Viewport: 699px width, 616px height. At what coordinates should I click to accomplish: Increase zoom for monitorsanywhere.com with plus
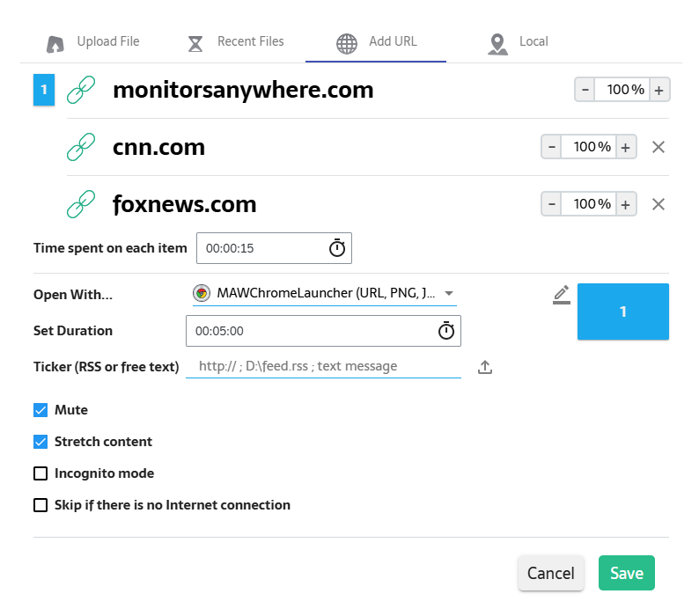(x=659, y=90)
